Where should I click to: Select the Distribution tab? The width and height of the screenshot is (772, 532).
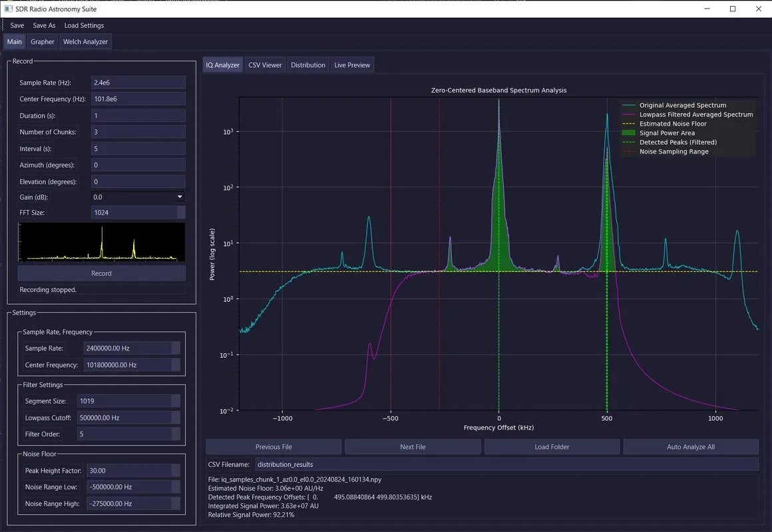307,65
